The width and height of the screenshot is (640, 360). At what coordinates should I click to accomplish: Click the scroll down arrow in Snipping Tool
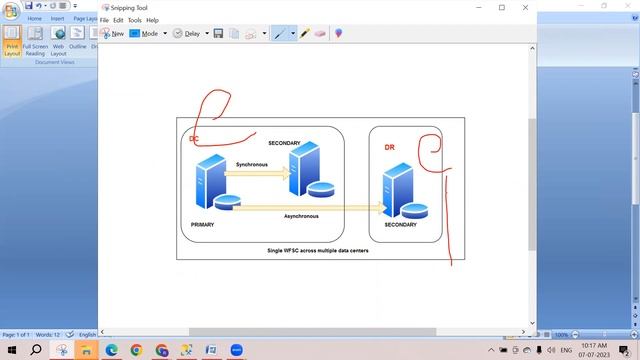click(x=532, y=323)
